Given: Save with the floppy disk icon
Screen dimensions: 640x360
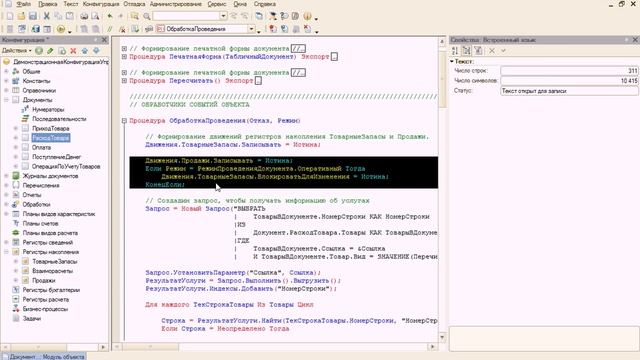Looking at the screenshot, I should 33,16.
